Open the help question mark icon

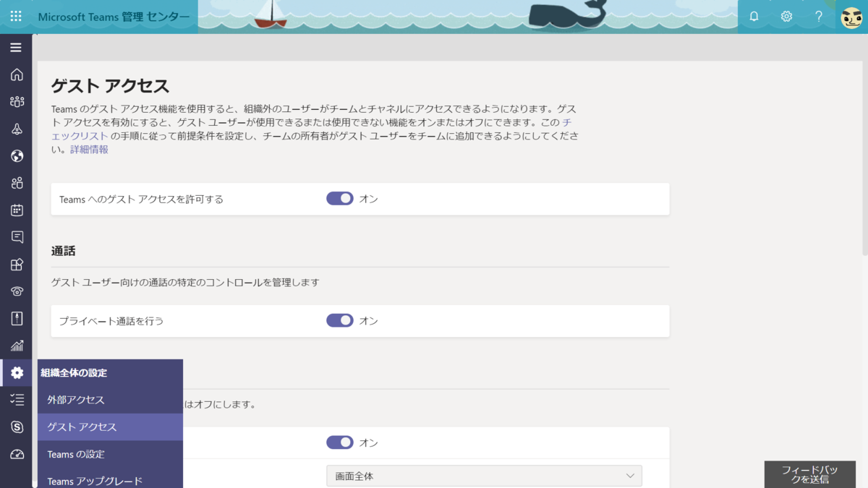[819, 16]
